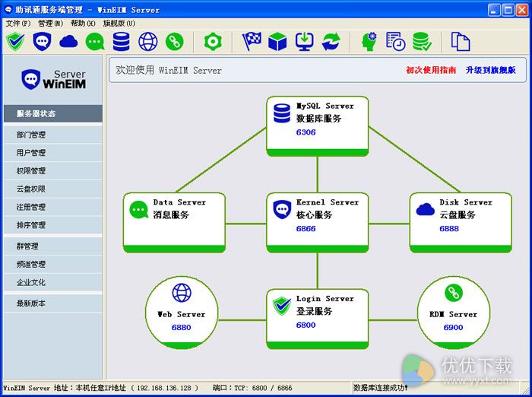The height and width of the screenshot is (397, 532).
Task: Click the 消息服务 label in Data Server
Action: [171, 214]
